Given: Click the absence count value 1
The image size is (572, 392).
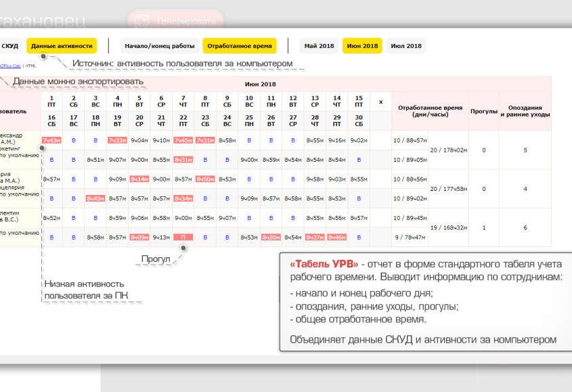Looking at the screenshot, I should click(484, 227).
